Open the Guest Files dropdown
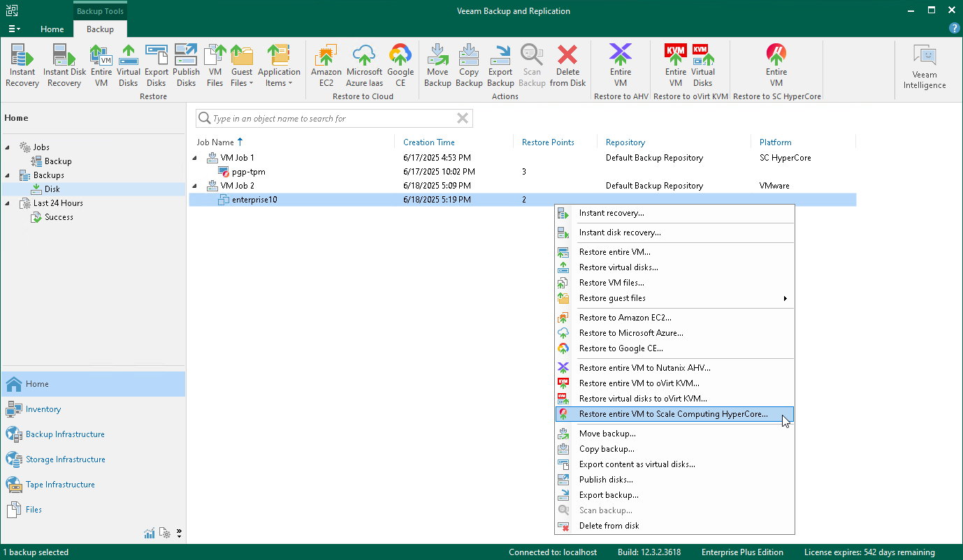This screenshot has height=560, width=963. pos(242,66)
